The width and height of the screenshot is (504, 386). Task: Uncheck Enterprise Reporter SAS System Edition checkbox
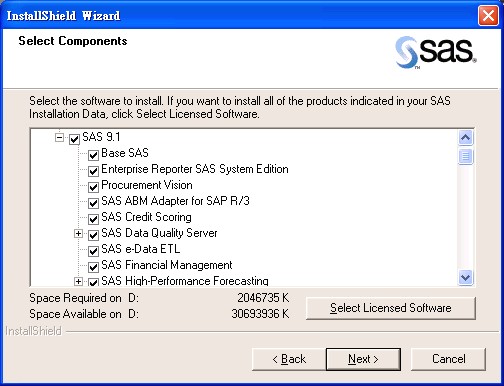[x=93, y=171]
